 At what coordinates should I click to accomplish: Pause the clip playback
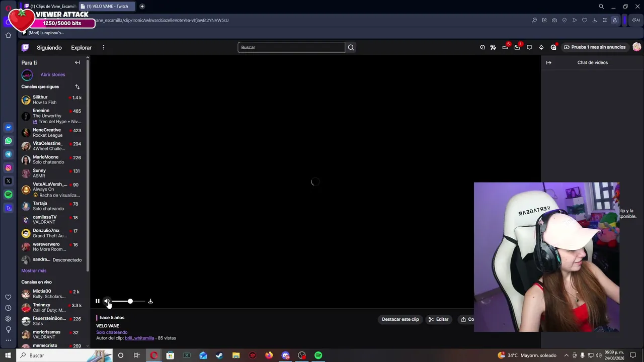[x=98, y=301]
